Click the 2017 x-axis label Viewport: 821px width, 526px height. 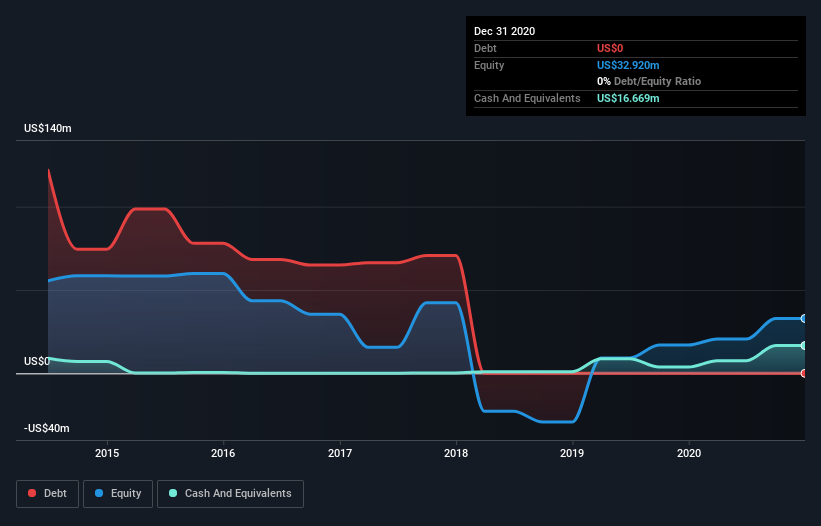pos(340,453)
